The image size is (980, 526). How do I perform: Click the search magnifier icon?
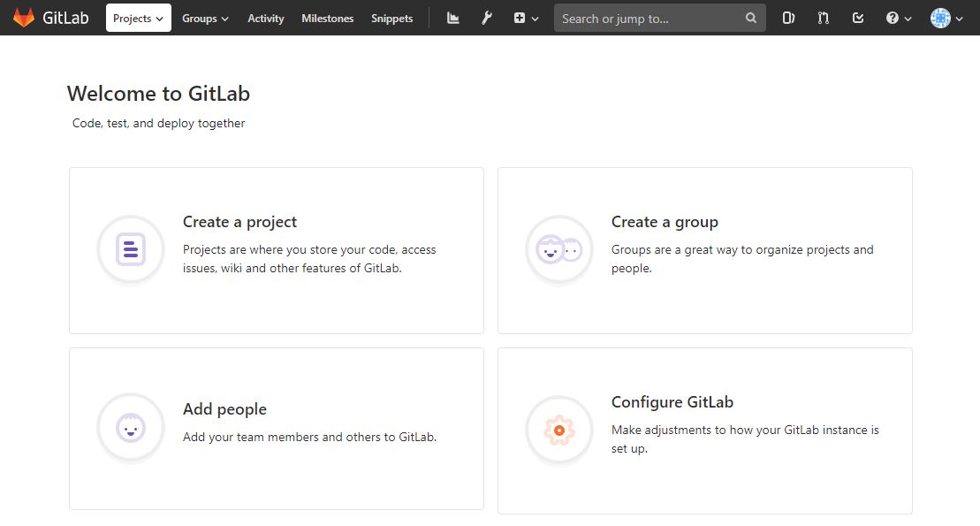pyautogui.click(x=750, y=18)
